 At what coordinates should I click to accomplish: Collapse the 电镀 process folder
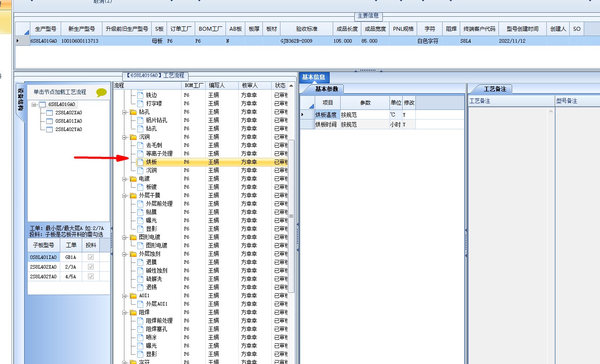click(x=124, y=179)
